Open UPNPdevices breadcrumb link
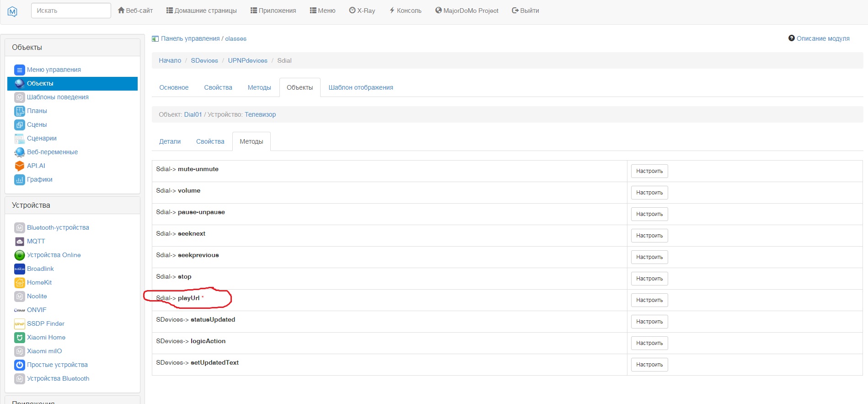This screenshot has width=868, height=404. click(x=247, y=61)
